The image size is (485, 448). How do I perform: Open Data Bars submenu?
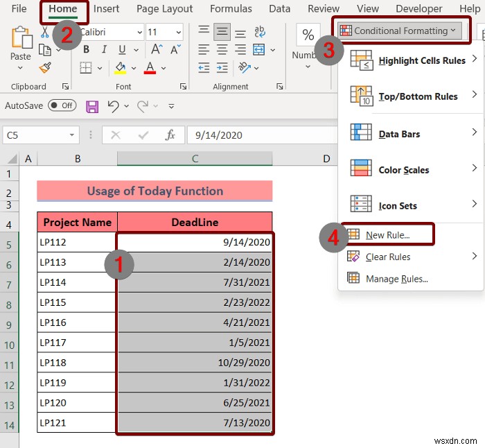412,134
